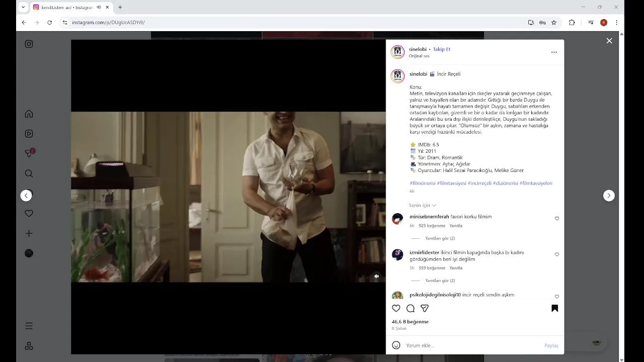Create new post with plus icon
The height and width of the screenshot is (362, 644).
(29, 233)
